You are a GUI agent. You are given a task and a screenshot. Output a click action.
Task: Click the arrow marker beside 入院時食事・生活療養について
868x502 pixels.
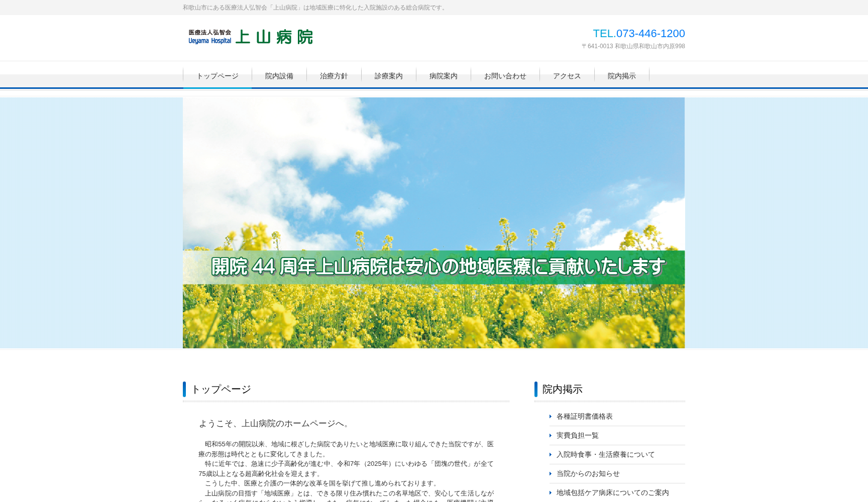coord(551,454)
